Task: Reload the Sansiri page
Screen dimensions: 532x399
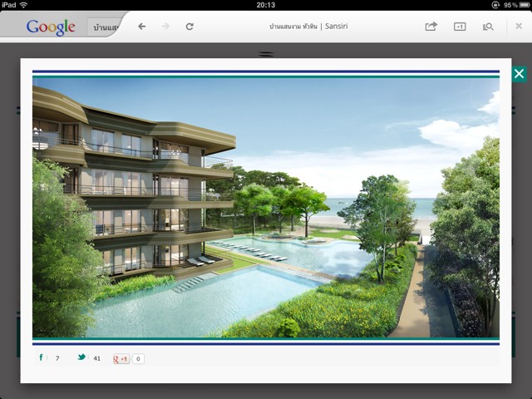Action: (190, 27)
